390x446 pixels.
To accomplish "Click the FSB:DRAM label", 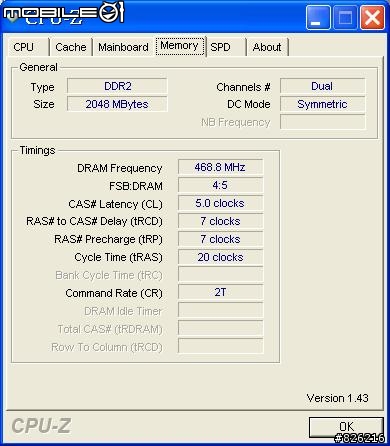I will (136, 186).
